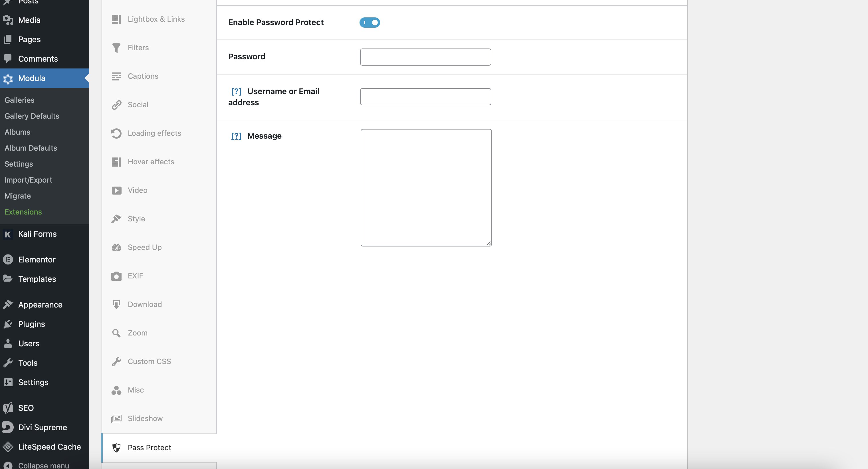This screenshot has height=469, width=868.
Task: Click the Style paintbrush icon
Action: tap(116, 219)
